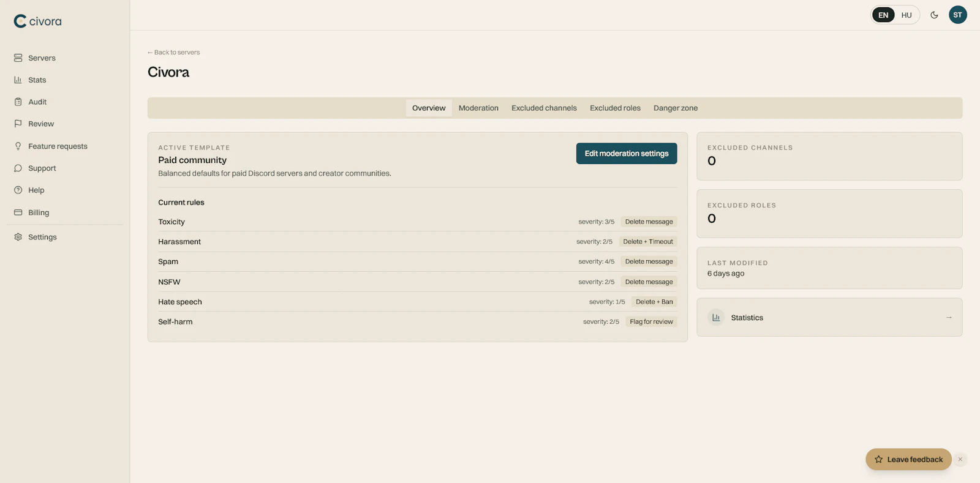The image size is (980, 483).
Task: Click severity 3/5 on Toxicity row
Action: [x=597, y=222]
